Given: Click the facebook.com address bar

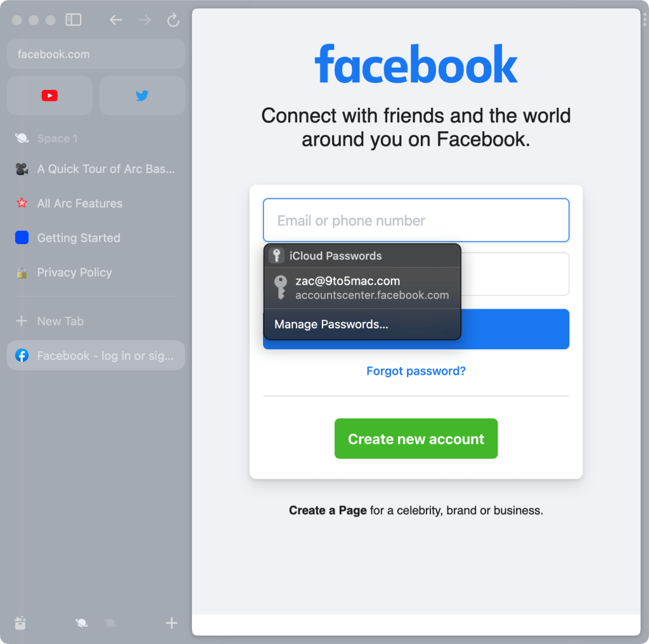Looking at the screenshot, I should 95,55.
